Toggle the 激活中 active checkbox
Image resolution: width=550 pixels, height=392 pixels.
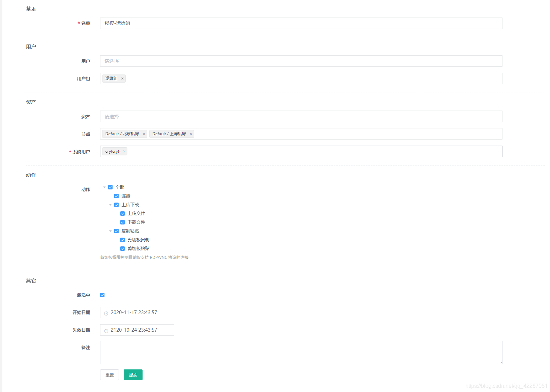click(x=102, y=295)
